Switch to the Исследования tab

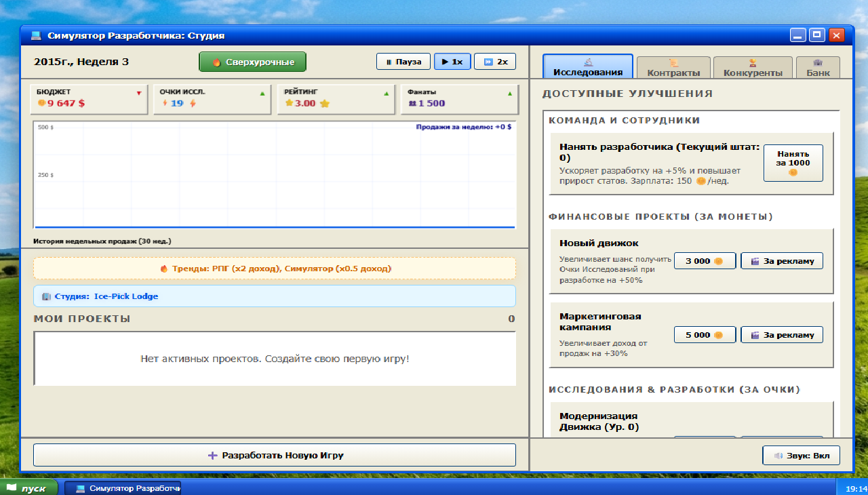click(x=588, y=66)
